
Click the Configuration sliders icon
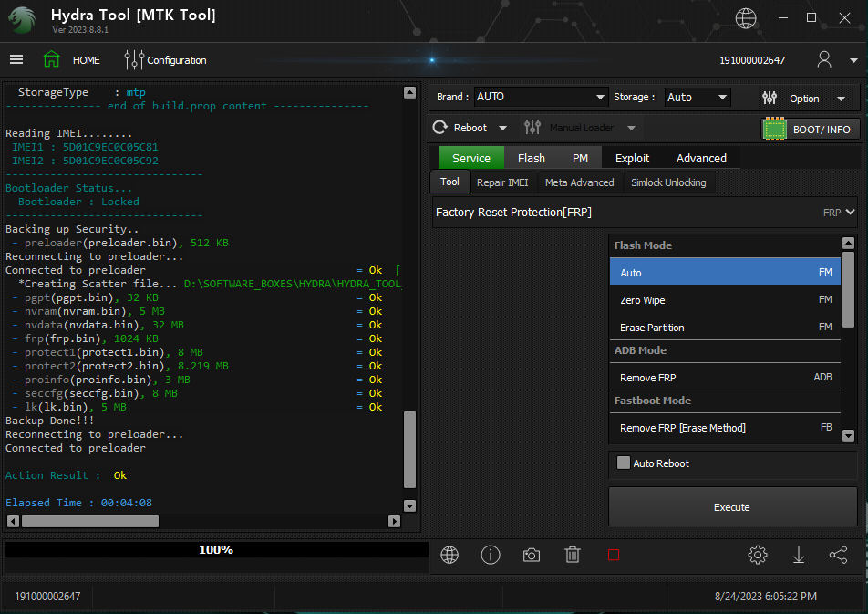[134, 60]
